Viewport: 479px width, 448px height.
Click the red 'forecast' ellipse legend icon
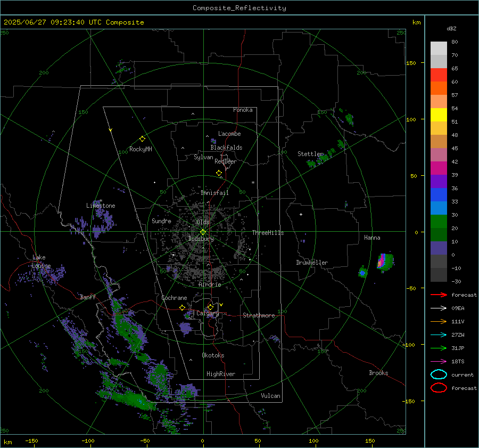pos(439,388)
